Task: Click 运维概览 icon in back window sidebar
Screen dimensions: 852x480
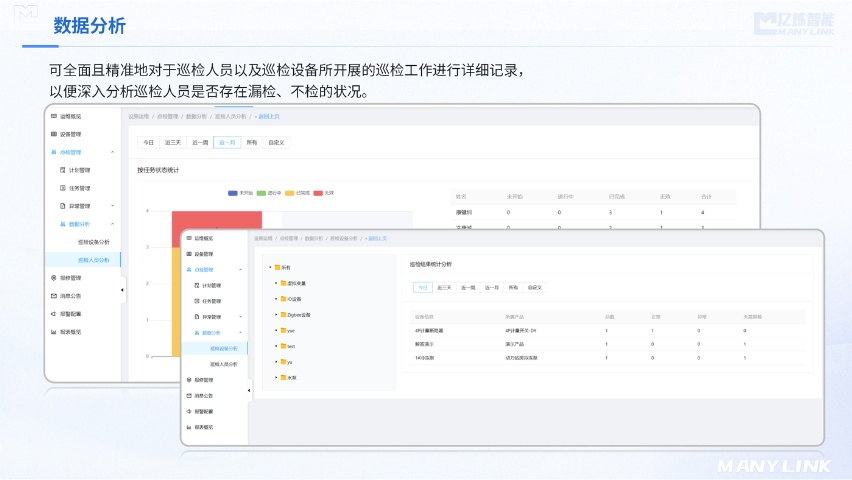Action: [x=54, y=116]
